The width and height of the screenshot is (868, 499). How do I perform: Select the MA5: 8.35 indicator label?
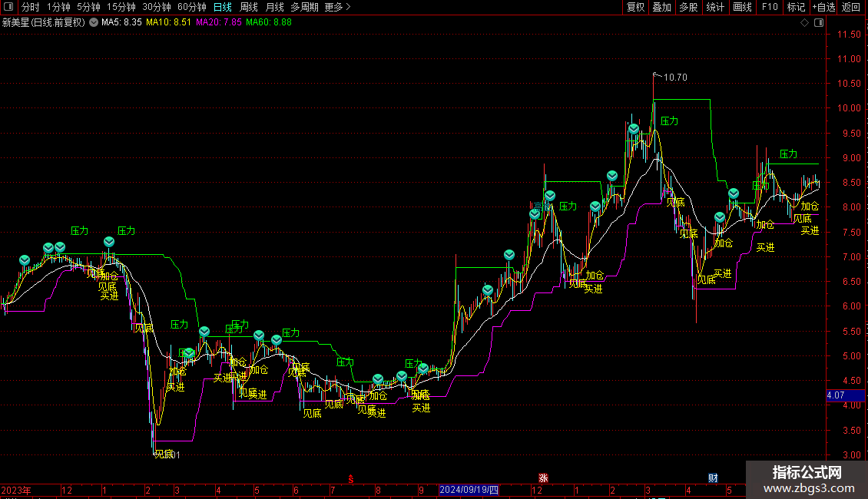coord(121,23)
